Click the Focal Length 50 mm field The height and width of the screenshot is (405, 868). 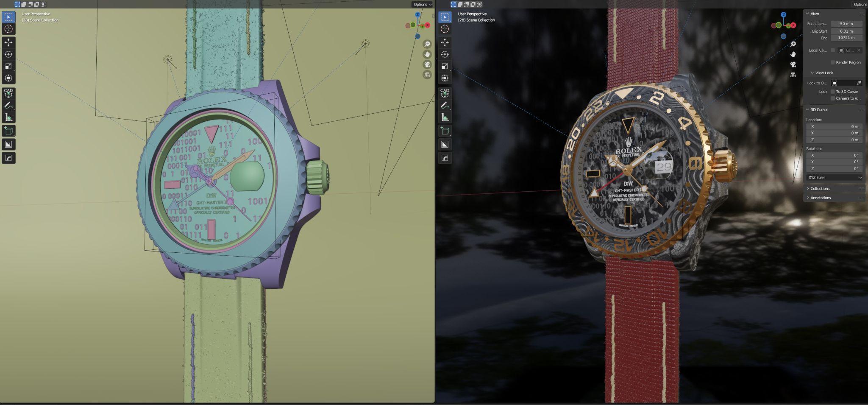click(846, 24)
